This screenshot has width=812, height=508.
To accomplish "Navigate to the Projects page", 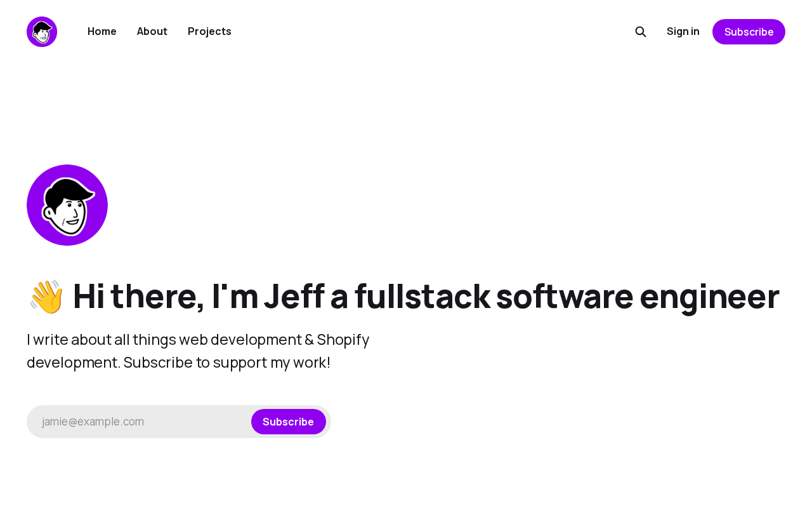I will coord(209,31).
